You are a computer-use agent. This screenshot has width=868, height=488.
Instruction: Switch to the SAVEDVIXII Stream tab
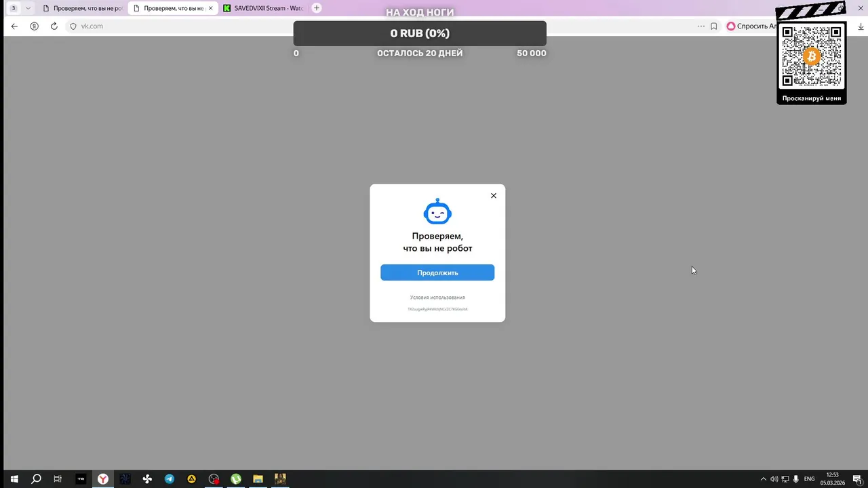tap(264, 8)
